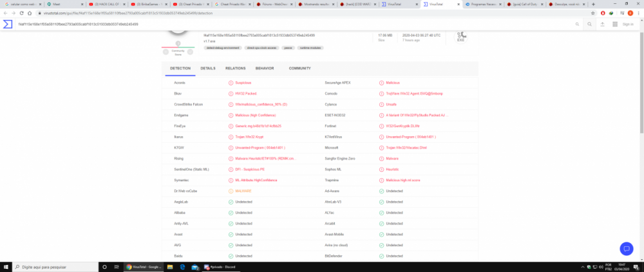Click the 'v1.7.exe' file name
The image size is (644, 272).
pyautogui.click(x=209, y=41)
